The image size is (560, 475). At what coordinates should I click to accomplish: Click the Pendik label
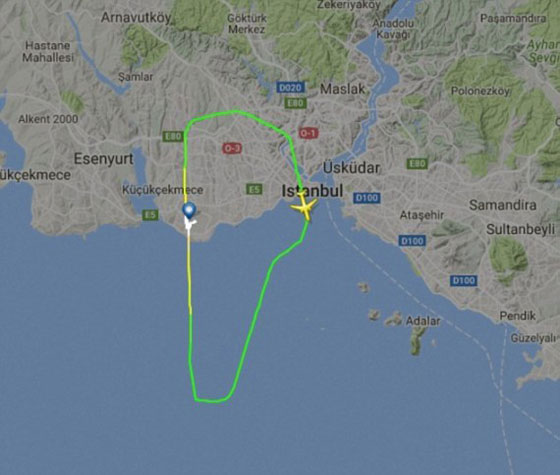pyautogui.click(x=518, y=316)
